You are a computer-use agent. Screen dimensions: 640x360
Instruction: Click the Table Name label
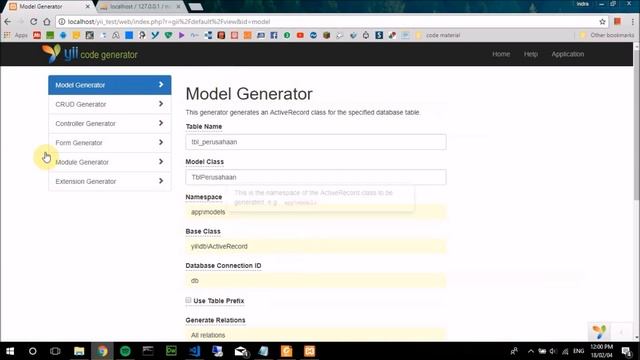[204, 127]
